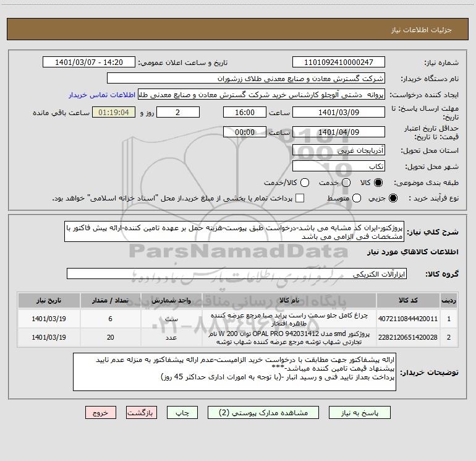Click the جزئیات اطلاعات نیاز header title
Image resolution: width=476 pixels, height=461 pixels.
[x=422, y=30]
